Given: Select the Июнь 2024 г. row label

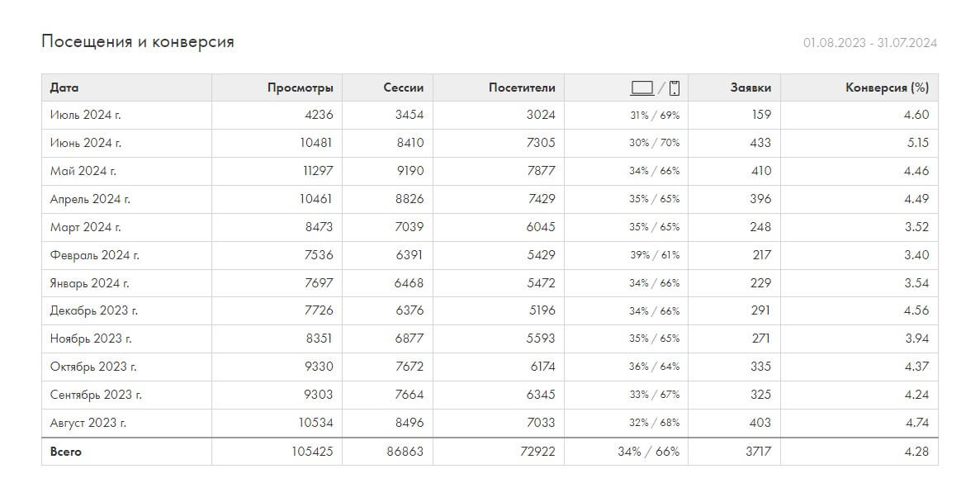Looking at the screenshot, I should click(x=86, y=143).
